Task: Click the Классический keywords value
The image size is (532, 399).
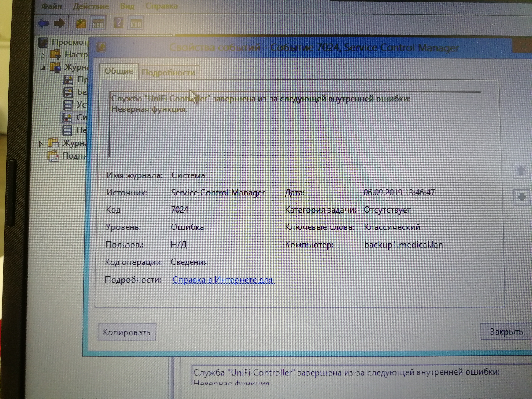Action: click(x=392, y=227)
